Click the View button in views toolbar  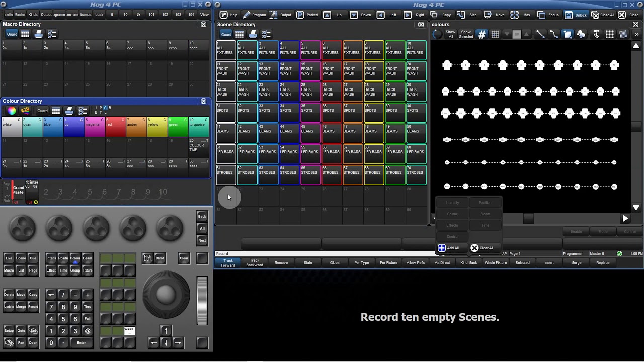204,15
